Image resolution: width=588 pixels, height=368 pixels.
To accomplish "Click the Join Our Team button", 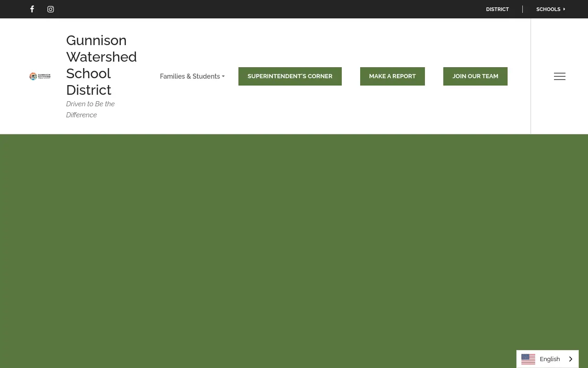I will (475, 76).
